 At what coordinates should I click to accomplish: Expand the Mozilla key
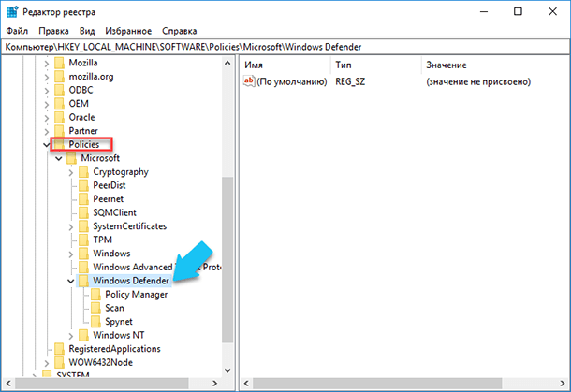click(x=46, y=64)
